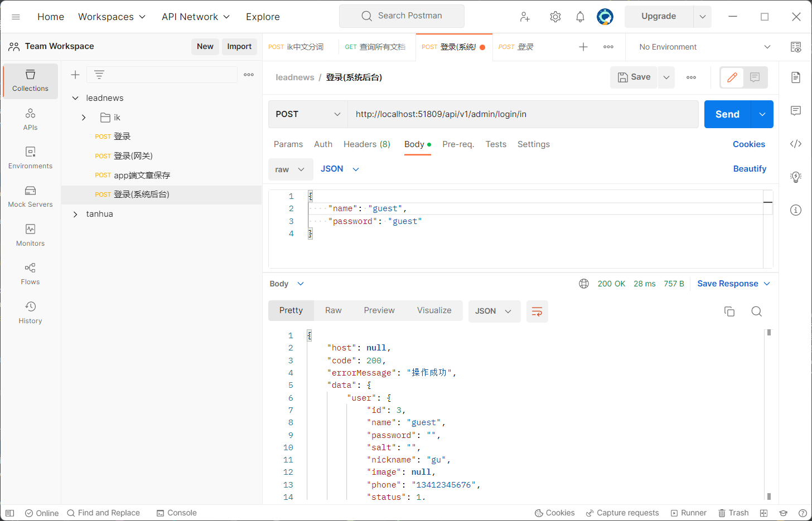Open Collections in the sidebar
The width and height of the screenshot is (812, 521).
[30, 81]
